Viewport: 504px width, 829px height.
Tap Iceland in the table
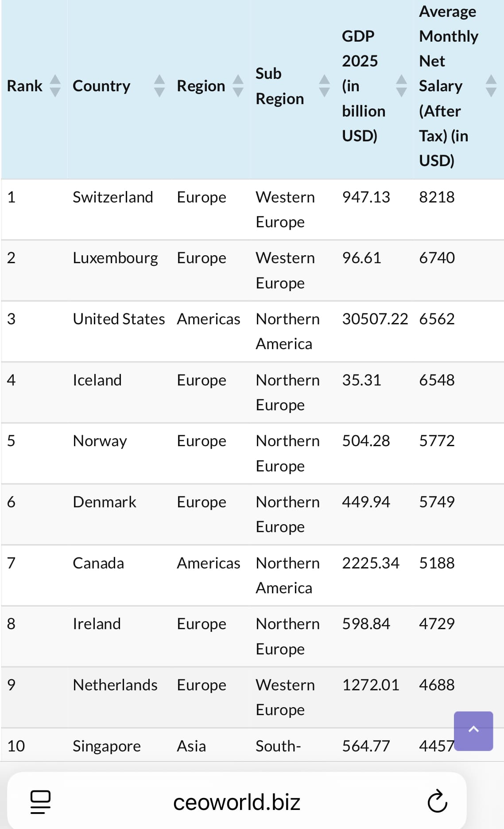(x=97, y=380)
